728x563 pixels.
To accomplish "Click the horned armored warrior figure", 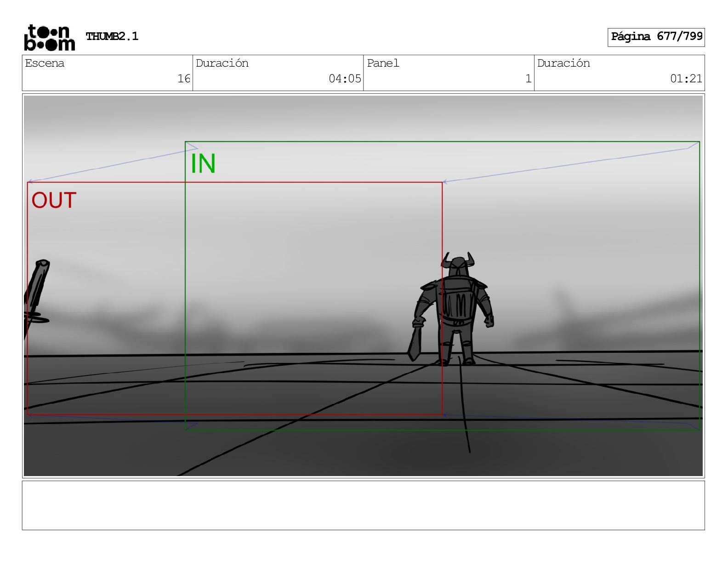I will (x=452, y=309).
